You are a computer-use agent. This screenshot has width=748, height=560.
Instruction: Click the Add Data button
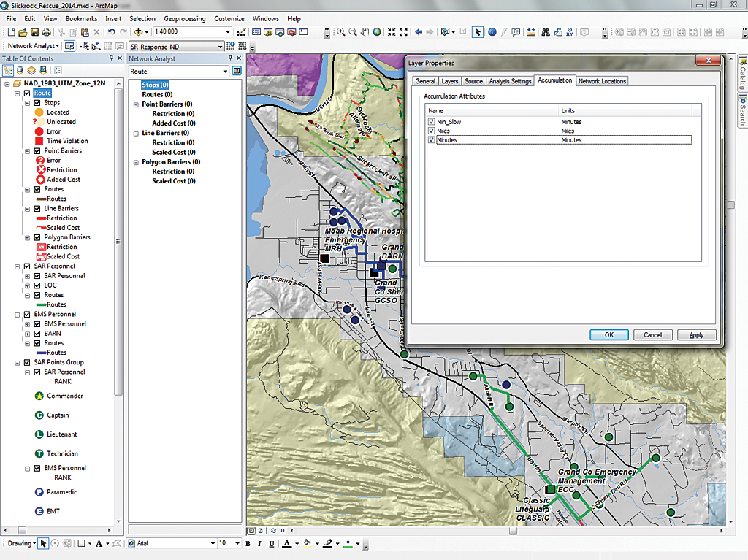pyautogui.click(x=138, y=32)
